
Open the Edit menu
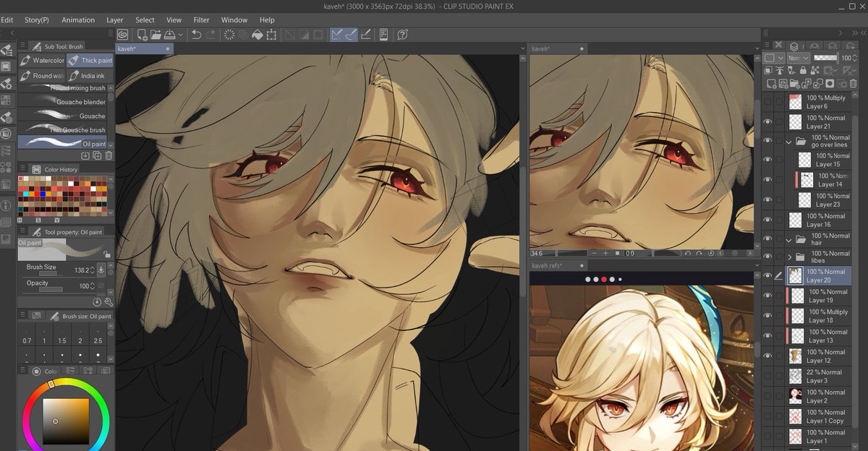(7, 20)
